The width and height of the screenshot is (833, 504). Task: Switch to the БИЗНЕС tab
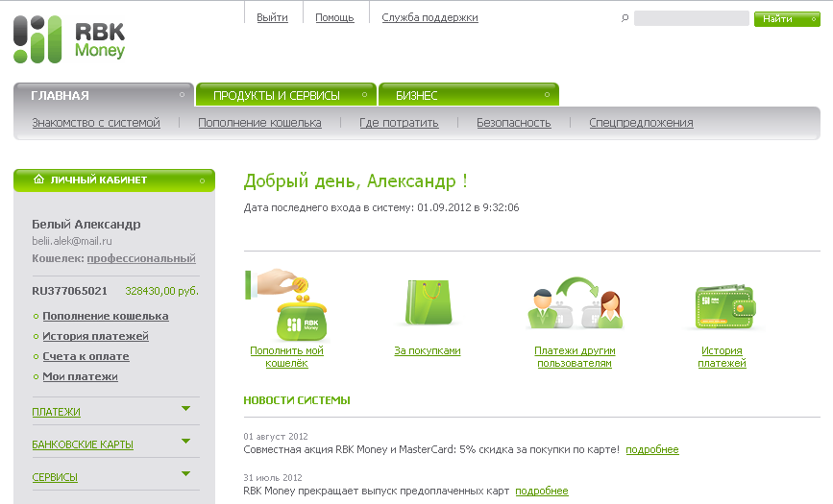point(469,95)
